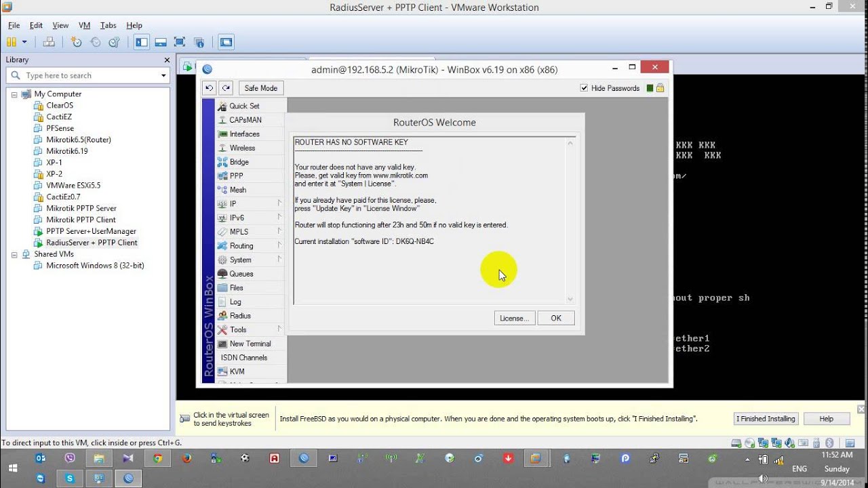The image size is (868, 488).
Task: Open the power options dropdown arrow
Action: [25, 42]
